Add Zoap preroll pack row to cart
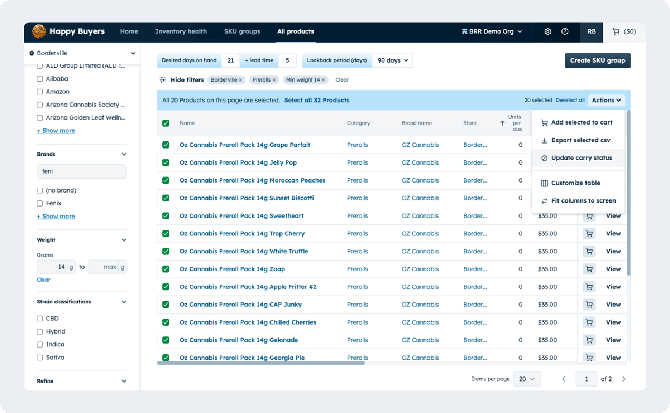Screen dimensions: 670x413 (x=590, y=268)
